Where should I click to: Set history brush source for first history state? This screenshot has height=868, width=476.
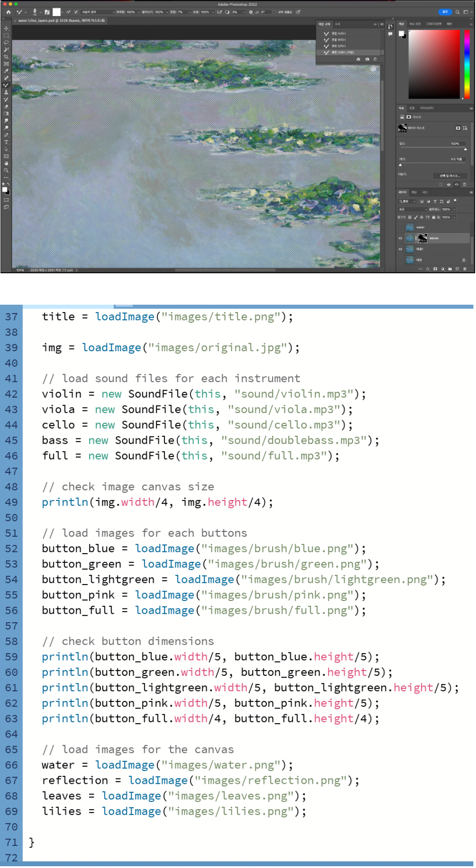pyautogui.click(x=320, y=34)
